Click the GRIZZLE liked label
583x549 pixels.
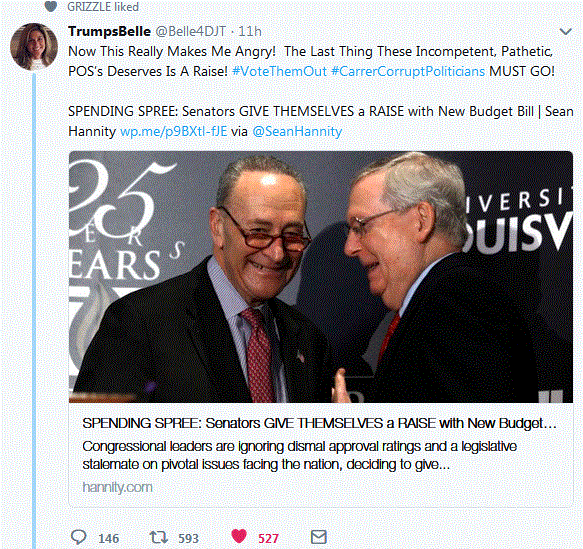click(x=103, y=7)
